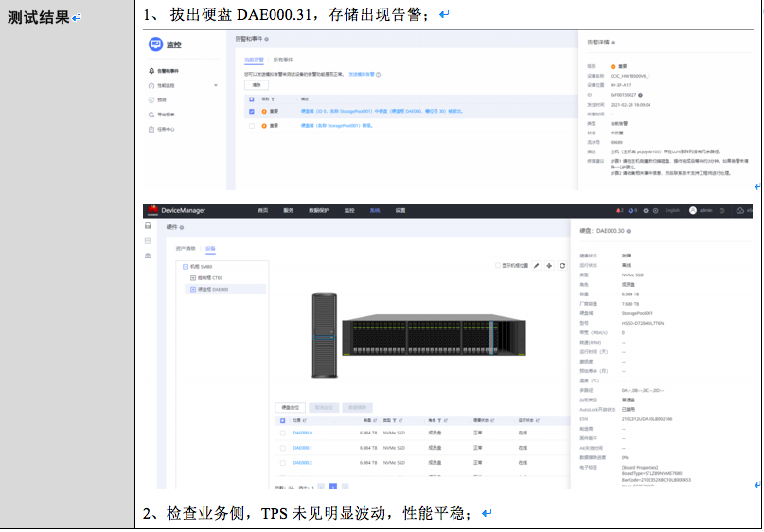Go to next page in disk pagination
This screenshot has height=532, width=764.
pyautogui.click(x=345, y=487)
